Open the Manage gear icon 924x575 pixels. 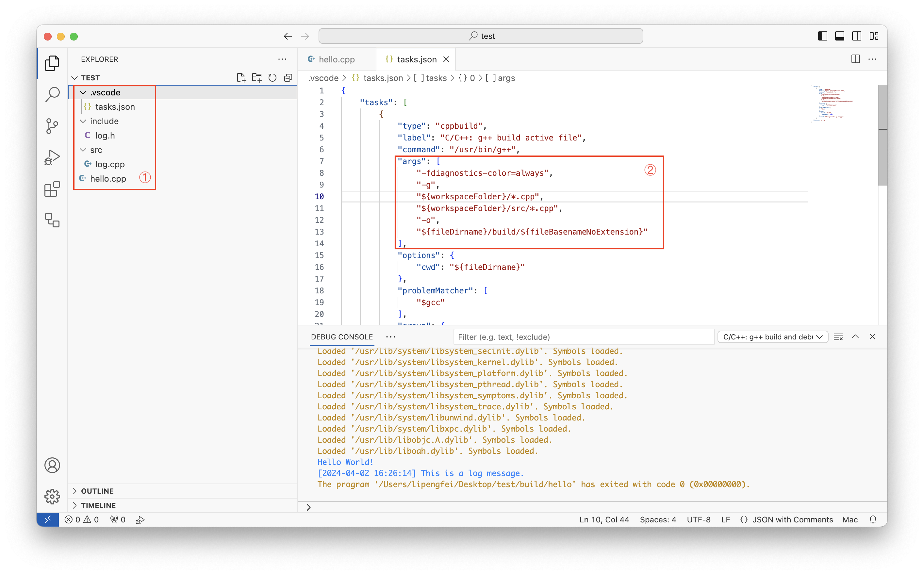[52, 496]
